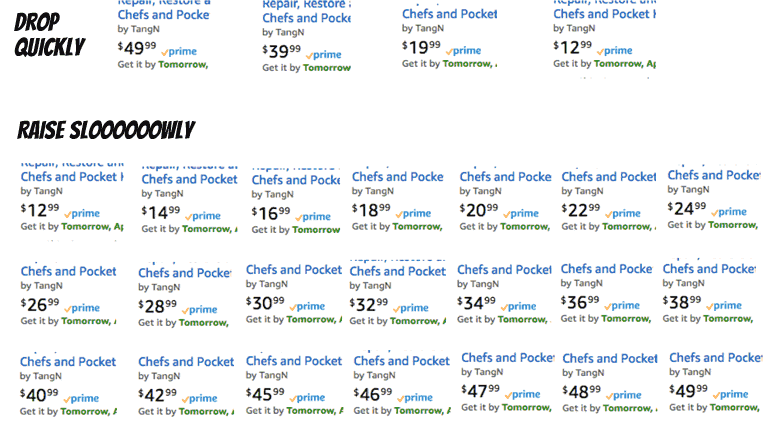
Task: Click the RAISE SLOOOOOOWLY heading
Action: coord(106,130)
